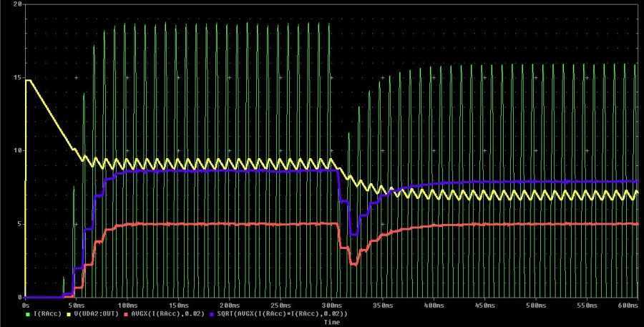The width and height of the screenshot is (644, 327).
Task: Click the 100ms tick on time axis
Action: point(127,304)
